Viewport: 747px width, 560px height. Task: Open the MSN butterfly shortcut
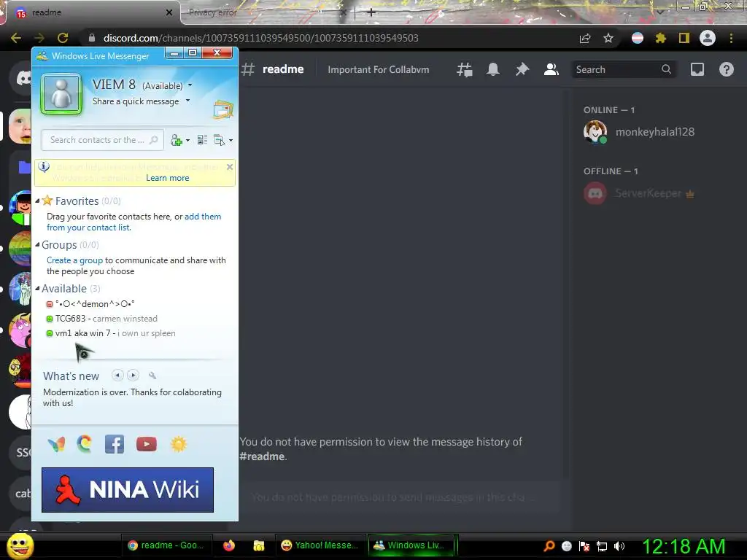click(x=56, y=444)
